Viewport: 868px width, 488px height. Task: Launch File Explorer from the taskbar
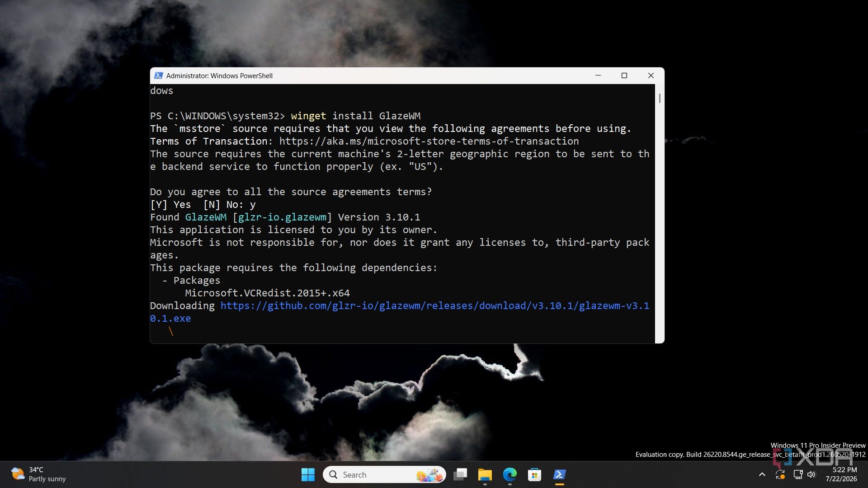(485, 474)
